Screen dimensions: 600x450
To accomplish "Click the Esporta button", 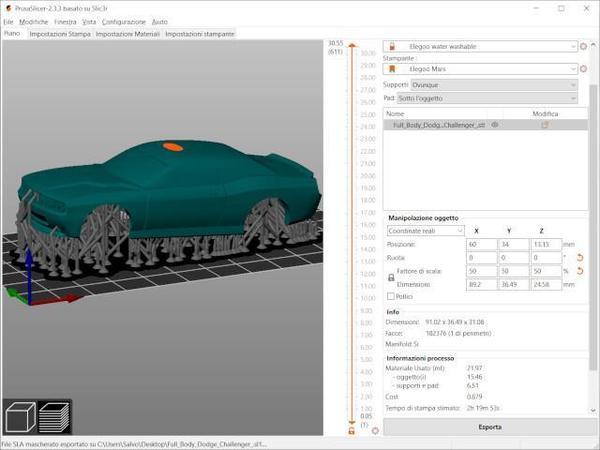I will click(x=489, y=427).
